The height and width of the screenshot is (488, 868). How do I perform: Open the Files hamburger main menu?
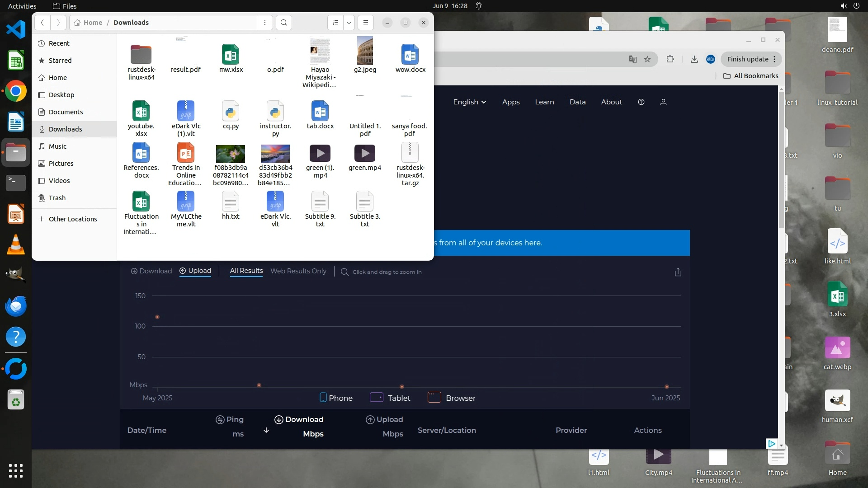tap(366, 23)
